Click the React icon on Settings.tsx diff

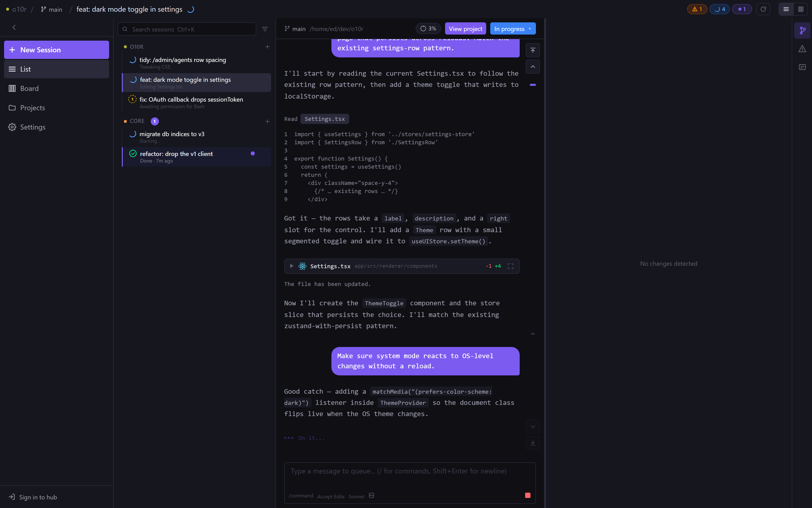tap(302, 266)
